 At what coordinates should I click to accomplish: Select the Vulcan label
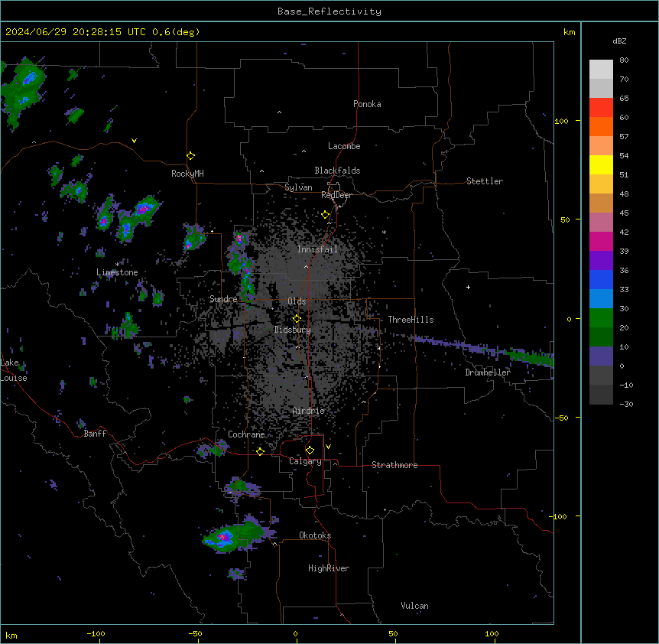coord(415,606)
